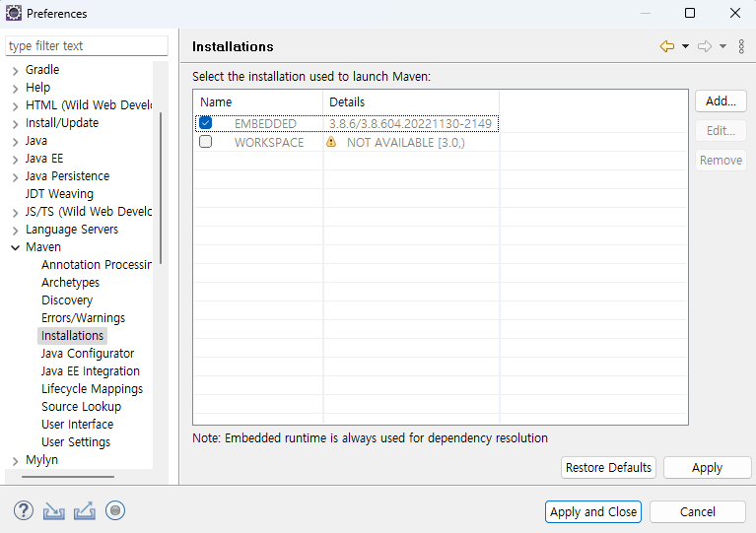The width and height of the screenshot is (756, 533).
Task: Expand the Gradle tree node
Action: pos(15,71)
